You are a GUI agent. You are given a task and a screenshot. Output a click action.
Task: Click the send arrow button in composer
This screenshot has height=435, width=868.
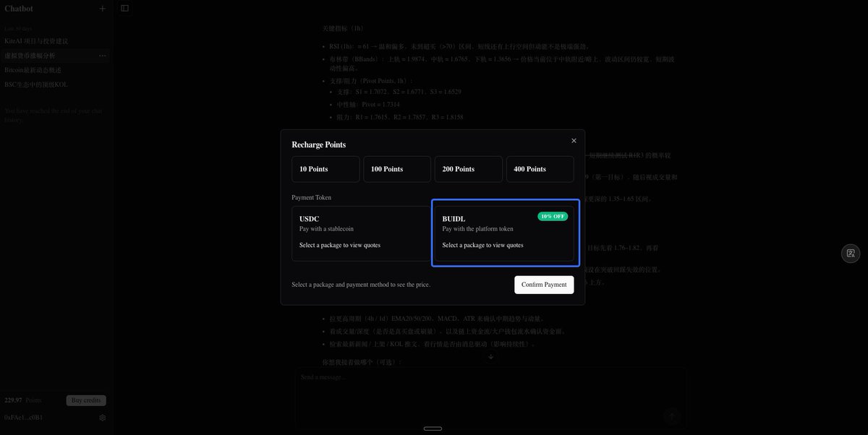[x=672, y=415]
